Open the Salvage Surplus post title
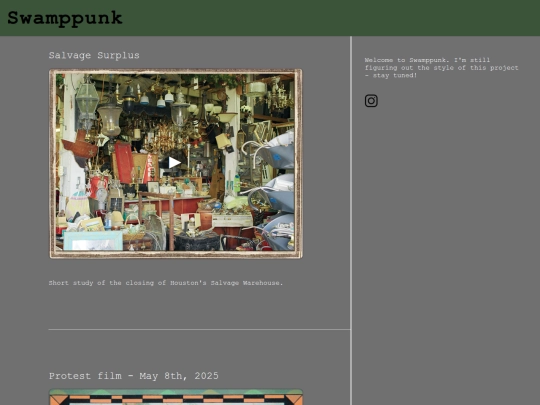 94,55
